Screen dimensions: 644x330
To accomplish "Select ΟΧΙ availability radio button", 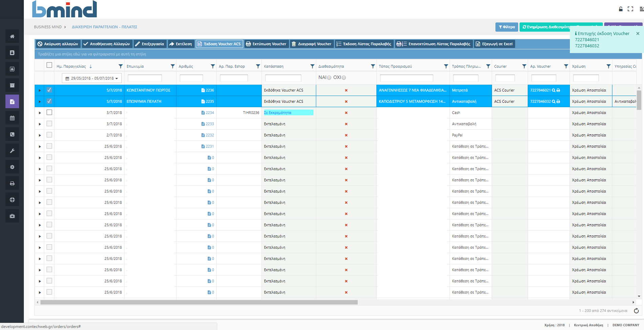I will [344, 78].
